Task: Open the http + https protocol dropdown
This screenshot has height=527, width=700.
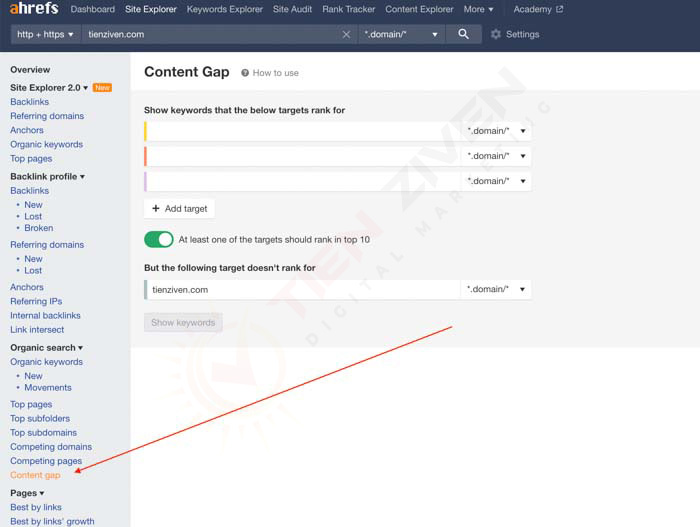Action: [x=45, y=34]
